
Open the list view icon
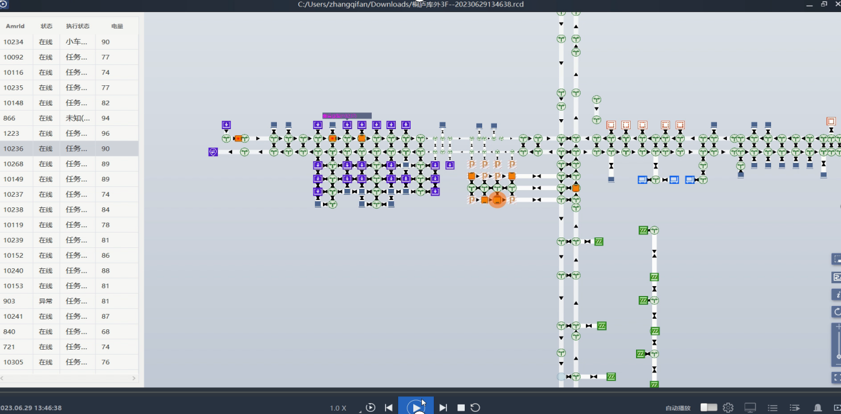coord(772,408)
